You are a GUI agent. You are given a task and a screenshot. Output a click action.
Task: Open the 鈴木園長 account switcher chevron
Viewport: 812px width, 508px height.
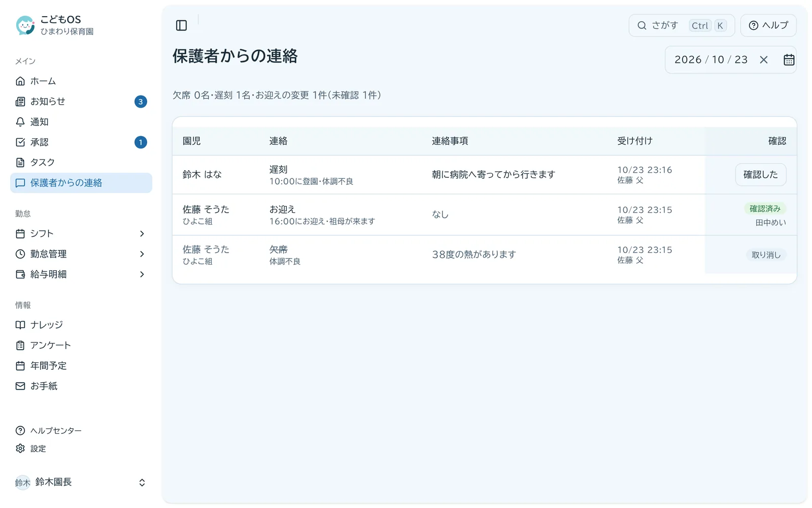pyautogui.click(x=142, y=483)
